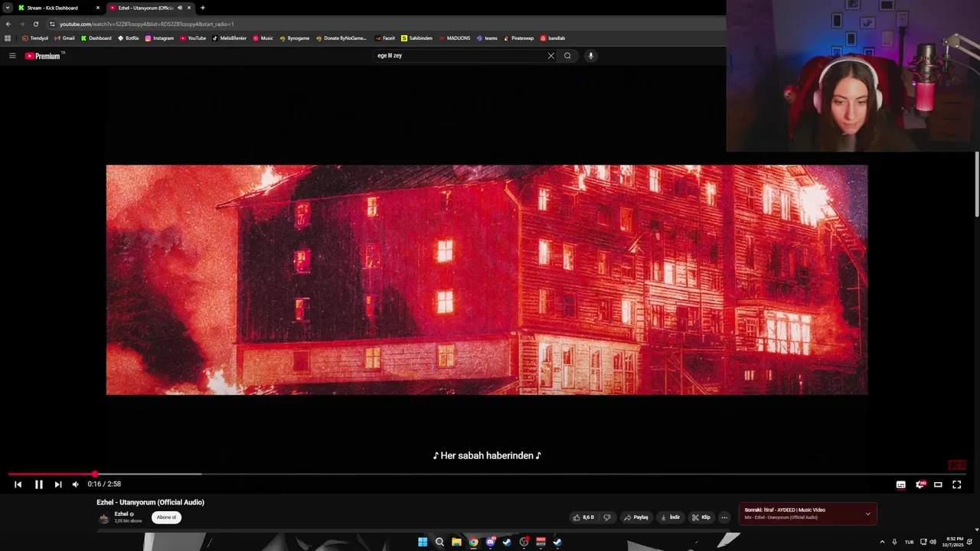Close the Stream - Kick Dashboard tab
The width and height of the screenshot is (980, 551).
click(x=98, y=8)
